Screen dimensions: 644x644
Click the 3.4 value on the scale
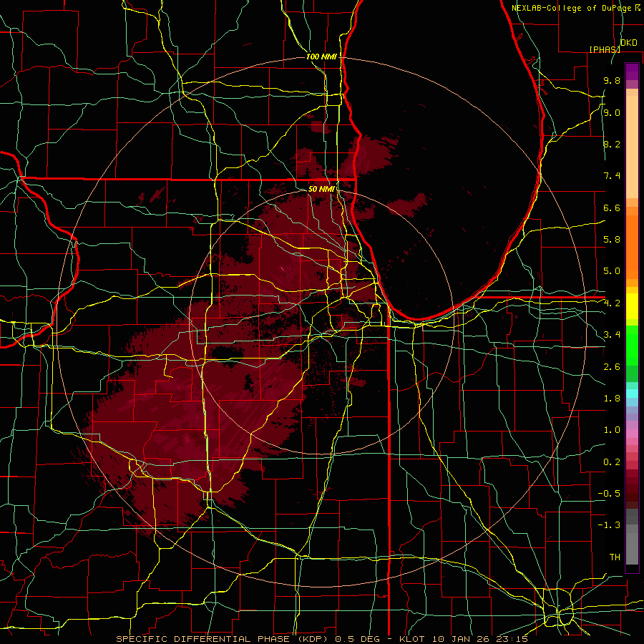[x=612, y=335]
